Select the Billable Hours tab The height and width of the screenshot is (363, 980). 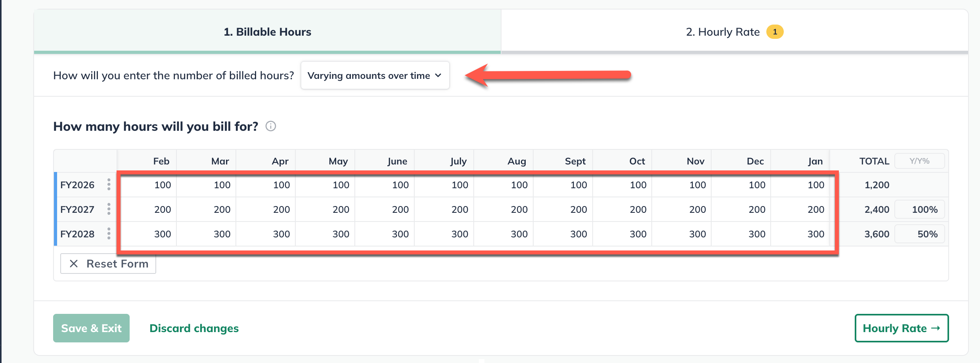[267, 32]
